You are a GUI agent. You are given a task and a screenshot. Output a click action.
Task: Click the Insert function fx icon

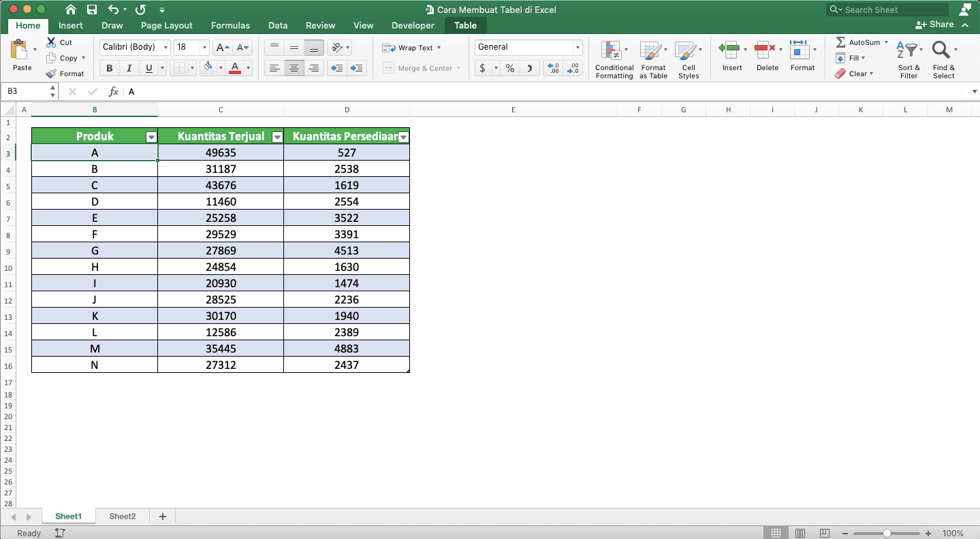click(x=114, y=91)
